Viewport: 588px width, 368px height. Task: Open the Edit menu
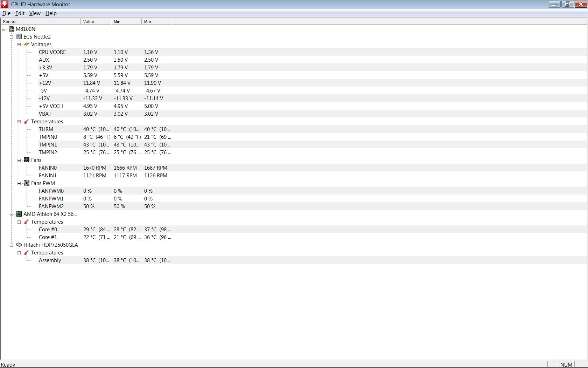click(x=20, y=13)
